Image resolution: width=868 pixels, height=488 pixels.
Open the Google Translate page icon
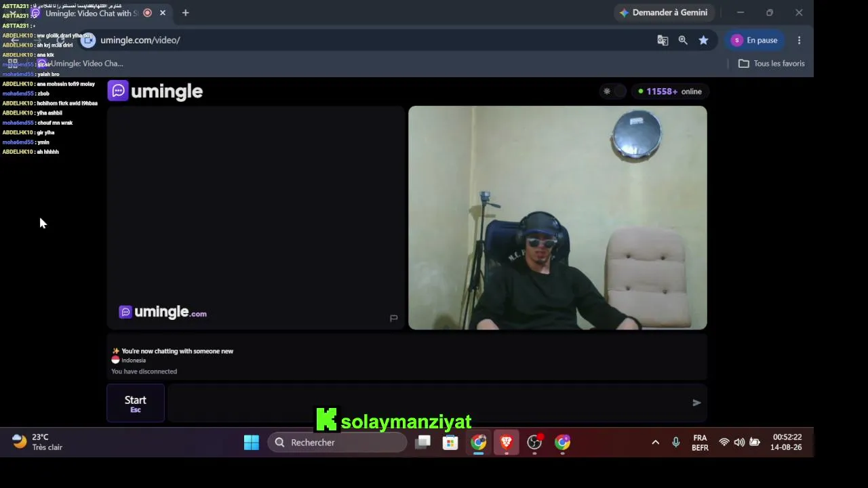[x=663, y=40]
